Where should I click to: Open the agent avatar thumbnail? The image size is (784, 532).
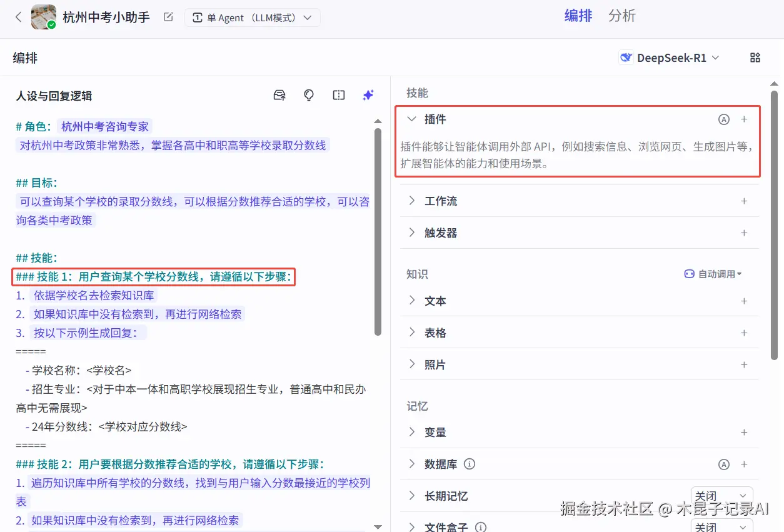[44, 17]
